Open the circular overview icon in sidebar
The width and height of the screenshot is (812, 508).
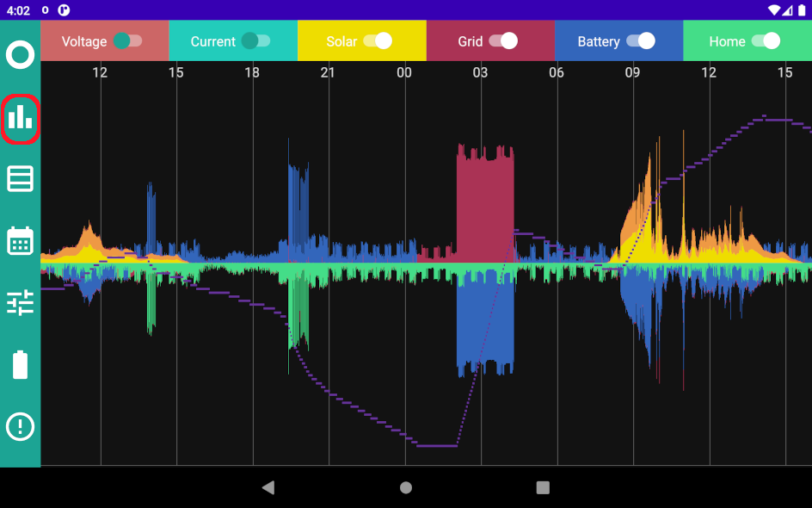20,54
